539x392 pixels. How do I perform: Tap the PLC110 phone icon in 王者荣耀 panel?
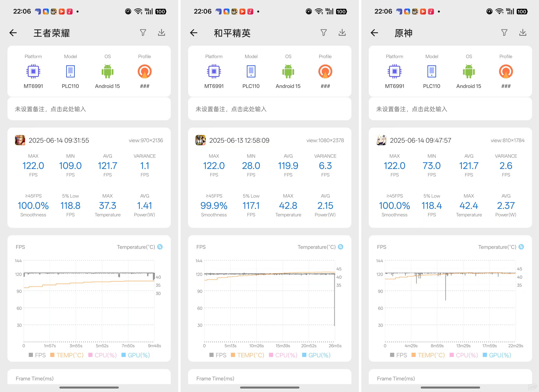tap(70, 71)
